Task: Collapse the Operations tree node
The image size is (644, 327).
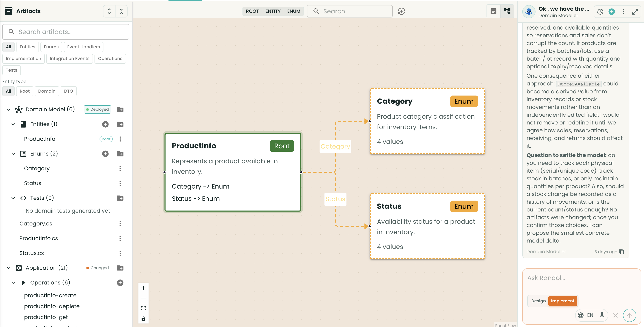Action: 13,283
